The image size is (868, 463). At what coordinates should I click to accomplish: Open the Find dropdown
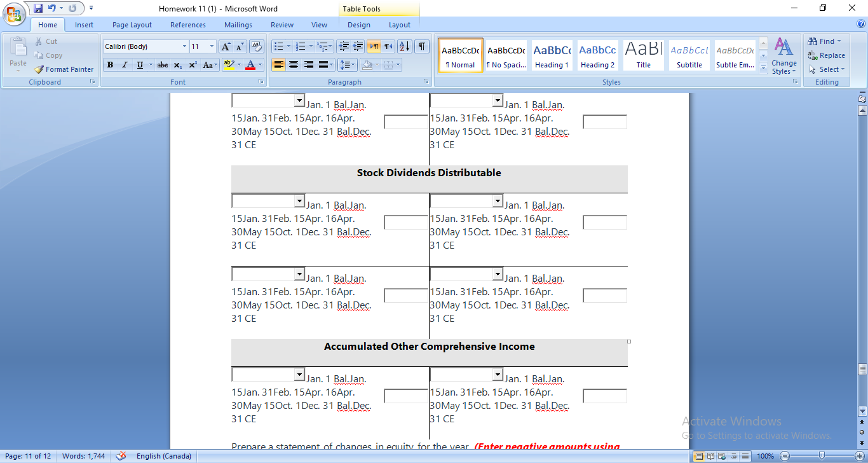click(825, 41)
